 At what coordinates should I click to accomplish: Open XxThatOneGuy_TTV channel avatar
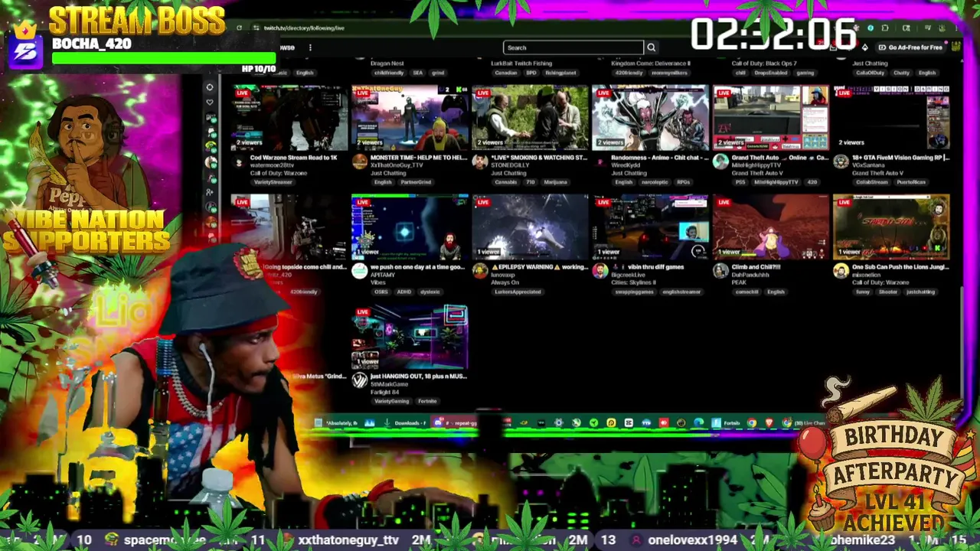(359, 161)
